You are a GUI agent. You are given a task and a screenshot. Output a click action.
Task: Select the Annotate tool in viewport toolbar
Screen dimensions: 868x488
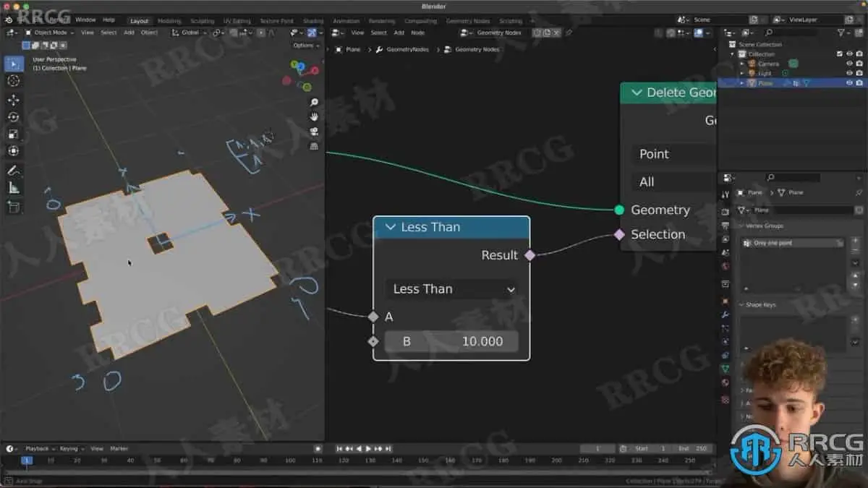(14, 171)
